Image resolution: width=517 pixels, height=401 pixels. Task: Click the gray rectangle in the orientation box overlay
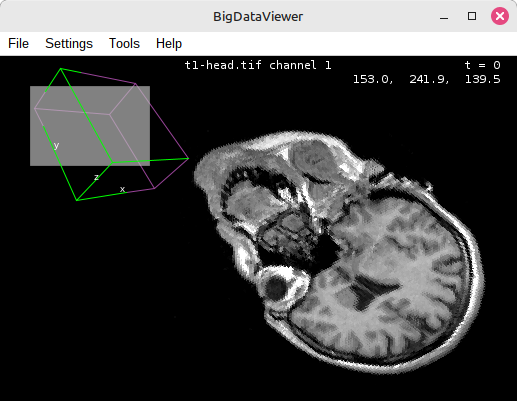(90, 126)
